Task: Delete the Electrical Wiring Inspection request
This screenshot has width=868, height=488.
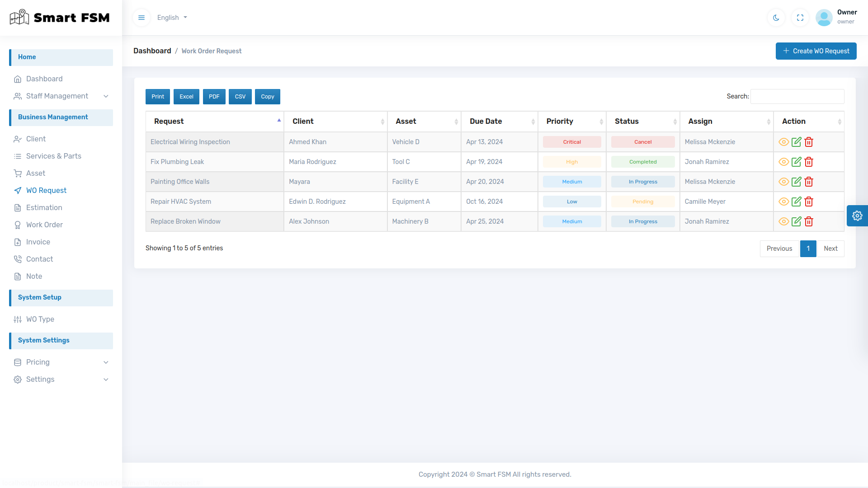Action: click(x=809, y=142)
